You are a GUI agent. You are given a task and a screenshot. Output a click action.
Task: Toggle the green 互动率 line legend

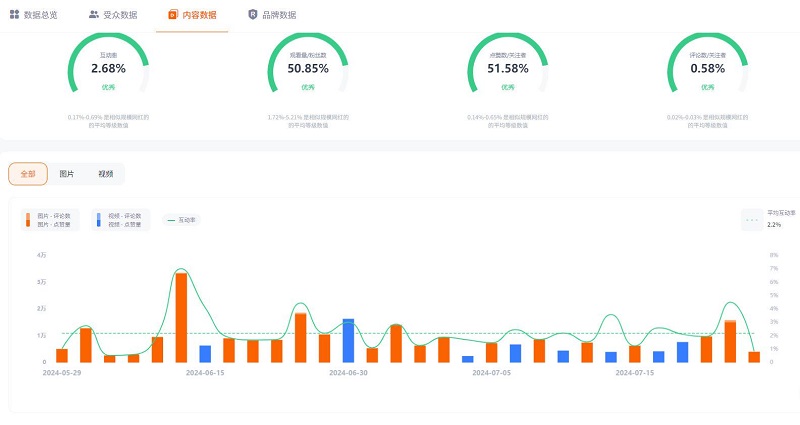181,220
